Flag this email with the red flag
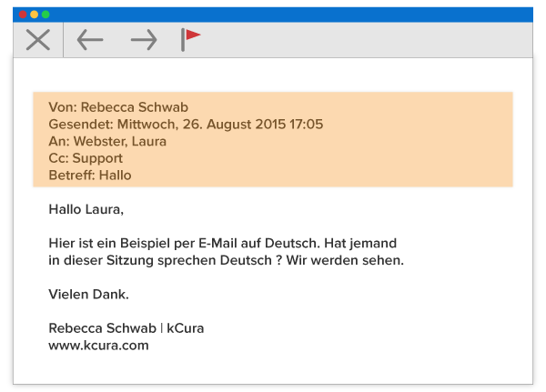Viewport: 546px width, 392px height. click(190, 38)
